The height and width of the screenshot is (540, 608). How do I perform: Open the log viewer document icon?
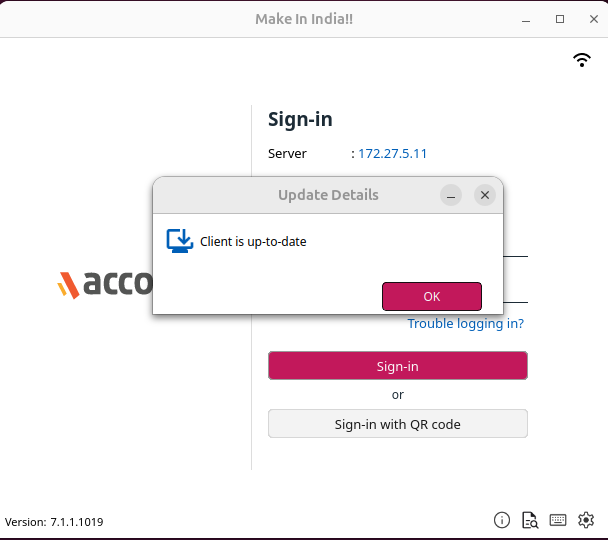(530, 520)
